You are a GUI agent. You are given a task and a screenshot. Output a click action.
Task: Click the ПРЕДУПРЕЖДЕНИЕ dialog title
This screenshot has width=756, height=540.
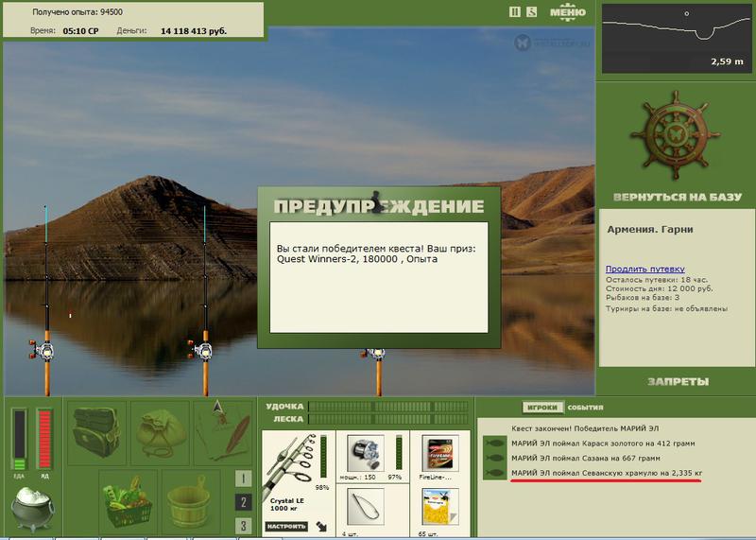pos(379,206)
